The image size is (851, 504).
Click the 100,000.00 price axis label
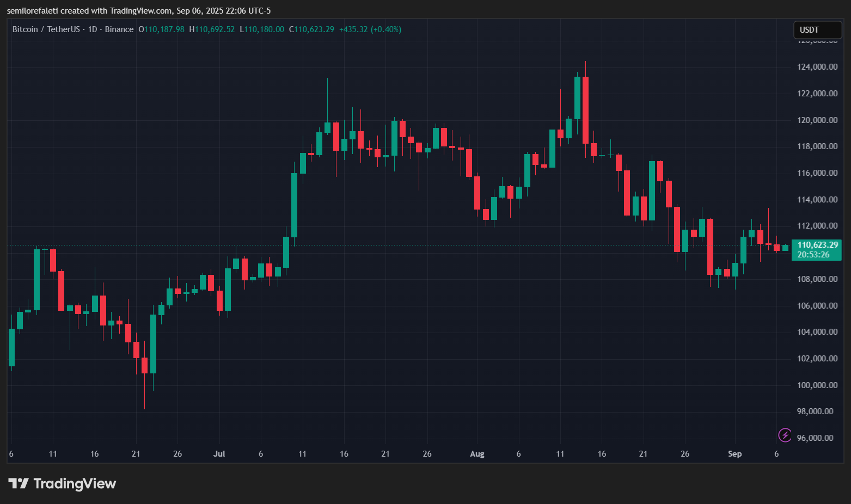click(817, 385)
